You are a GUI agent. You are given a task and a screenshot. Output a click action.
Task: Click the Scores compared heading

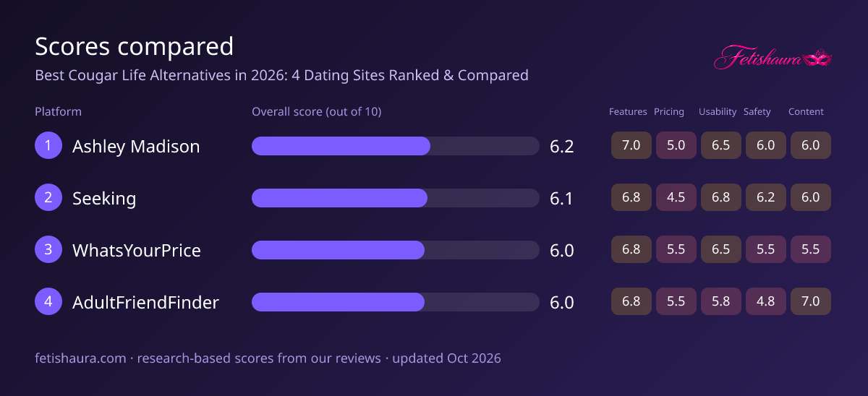135,46
